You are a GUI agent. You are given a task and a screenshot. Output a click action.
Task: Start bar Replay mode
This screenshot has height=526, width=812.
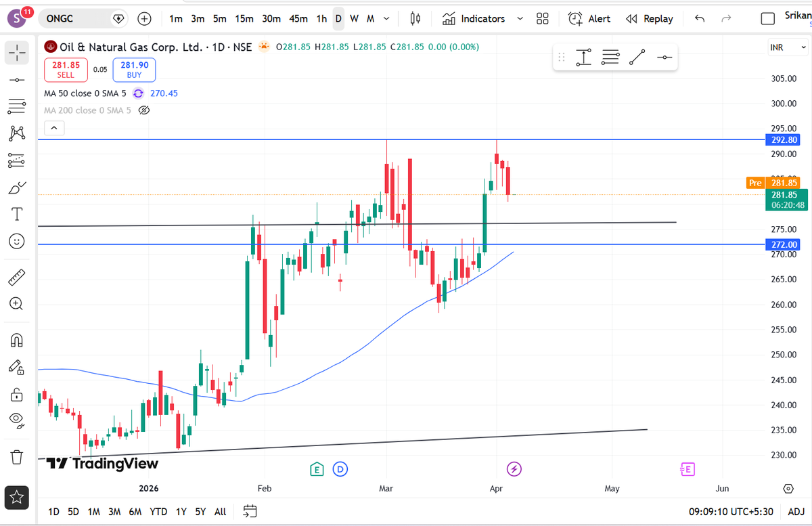[650, 19]
